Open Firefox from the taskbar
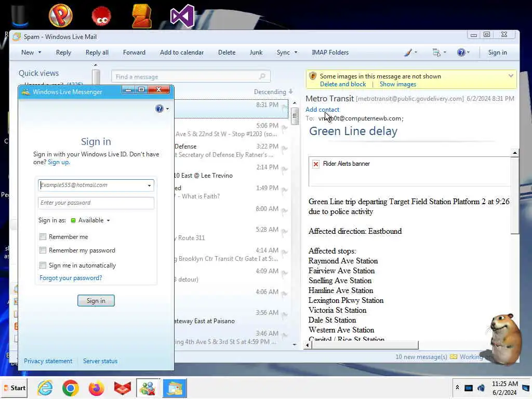The height and width of the screenshot is (399, 532). click(x=96, y=388)
